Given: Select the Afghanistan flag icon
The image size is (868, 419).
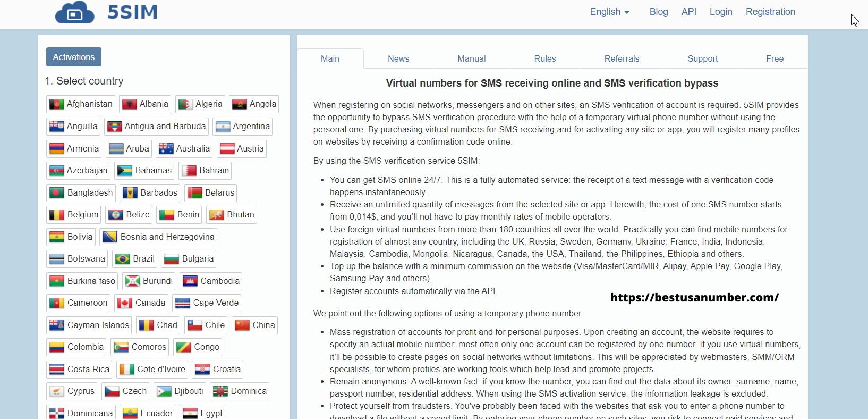Looking at the screenshot, I should 56,104.
